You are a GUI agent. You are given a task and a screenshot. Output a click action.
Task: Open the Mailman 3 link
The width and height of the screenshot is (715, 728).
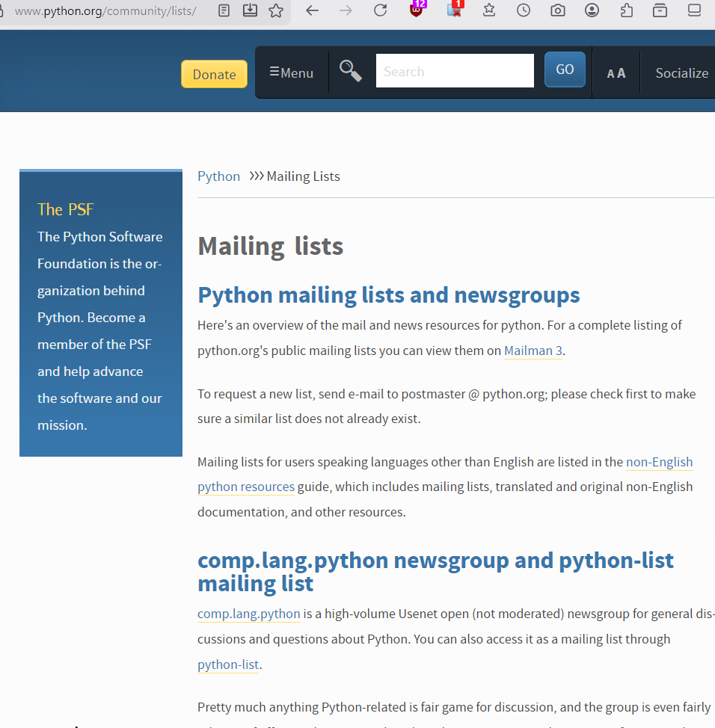pos(533,351)
